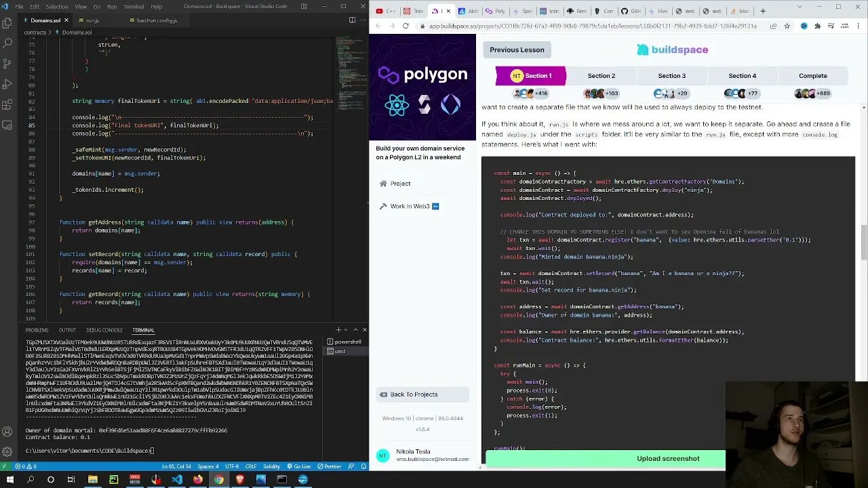Image resolution: width=868 pixels, height=488 pixels.
Task: Select the Section 1 progress step
Action: pos(530,76)
